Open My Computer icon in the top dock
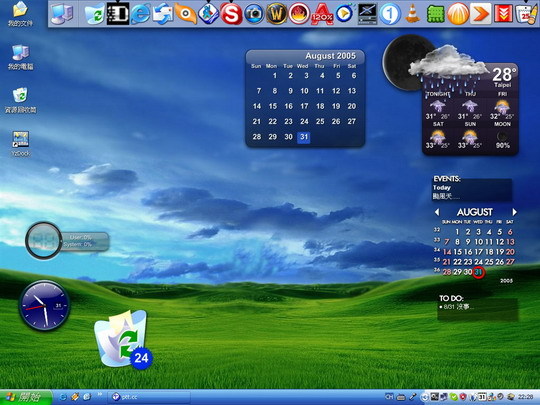Image resolution: width=540 pixels, height=405 pixels. (62, 14)
